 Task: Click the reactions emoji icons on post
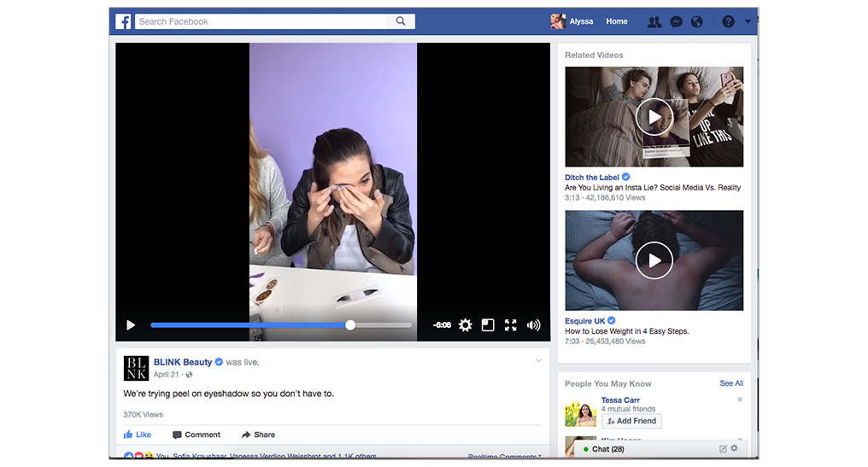point(138,456)
